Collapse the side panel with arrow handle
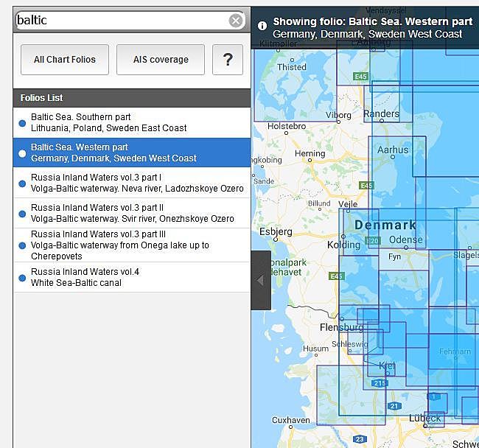Viewport: 479px width, 448px height. pos(261,280)
